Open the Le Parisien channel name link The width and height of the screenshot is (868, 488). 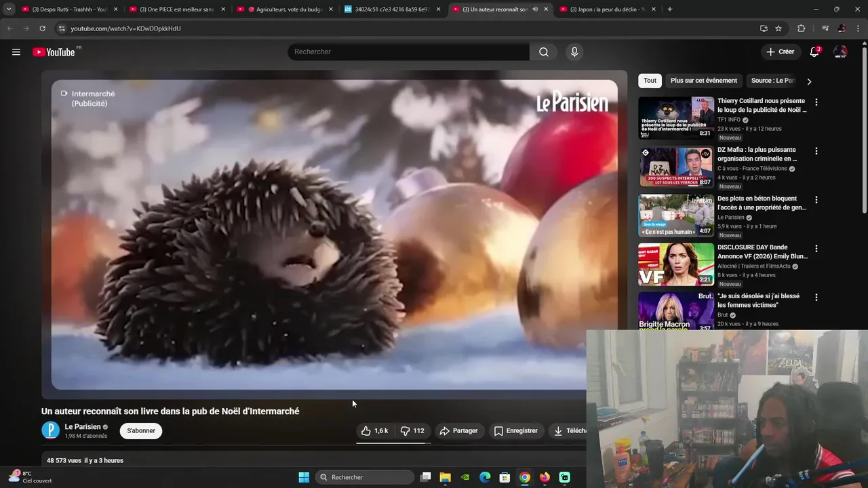[83, 427]
